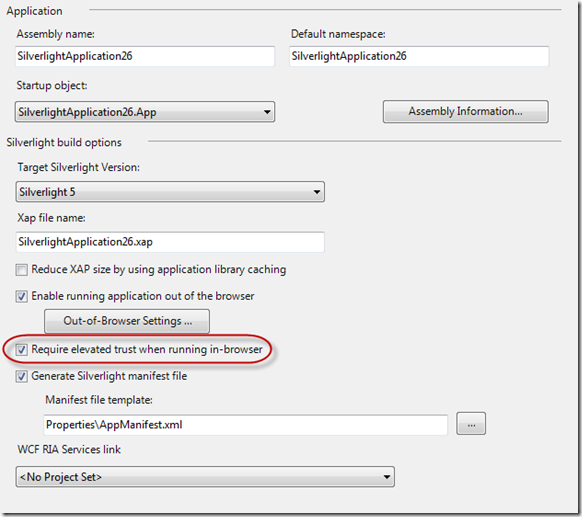
Task: Click the Xap file name field
Action: (170, 242)
